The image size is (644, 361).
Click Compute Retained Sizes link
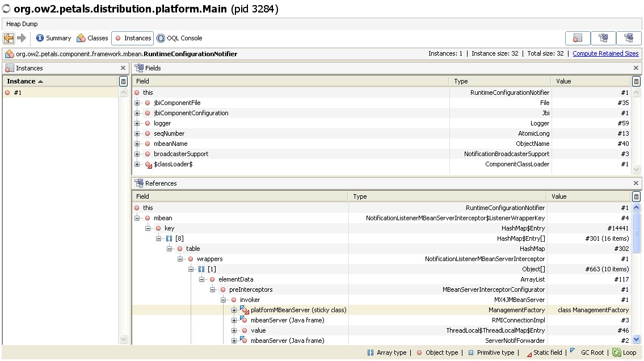tap(605, 54)
